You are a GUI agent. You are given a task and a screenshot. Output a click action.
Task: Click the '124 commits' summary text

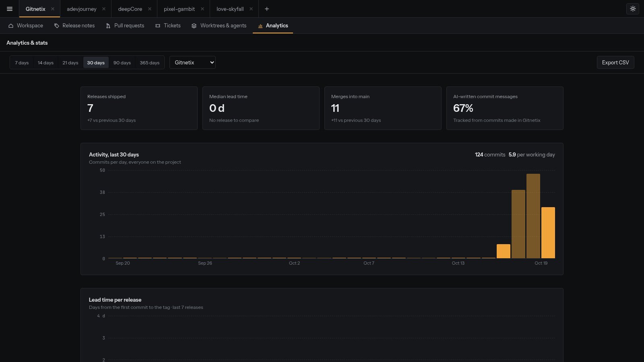click(490, 154)
